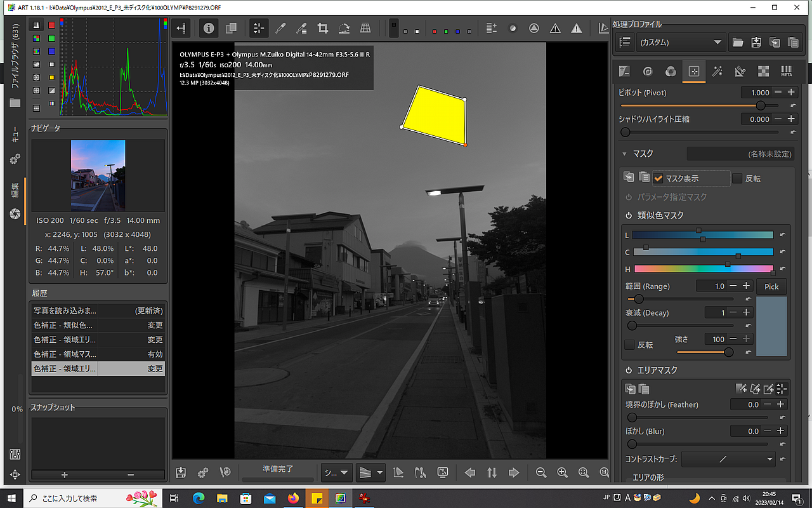Select the Straighten/rotate tool
The height and width of the screenshot is (508, 812).
[x=344, y=28]
